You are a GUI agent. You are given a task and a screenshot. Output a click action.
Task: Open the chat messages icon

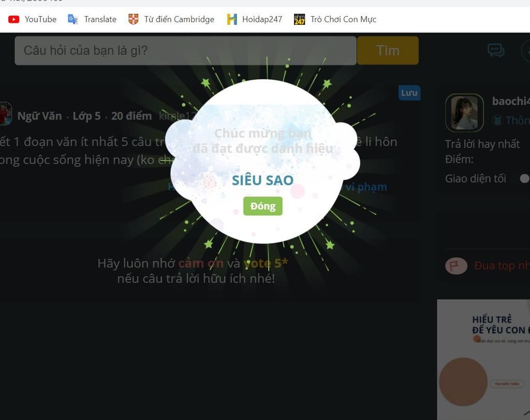point(496,50)
